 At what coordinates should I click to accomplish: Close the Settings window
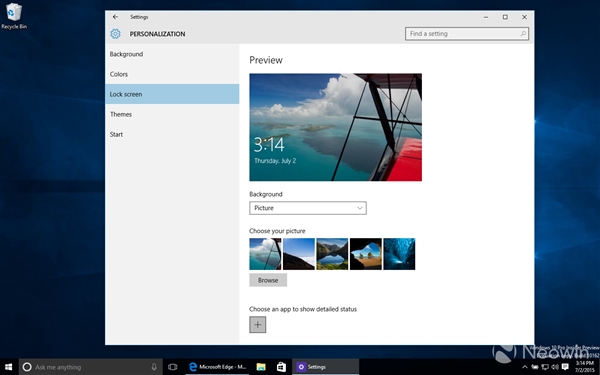524,17
